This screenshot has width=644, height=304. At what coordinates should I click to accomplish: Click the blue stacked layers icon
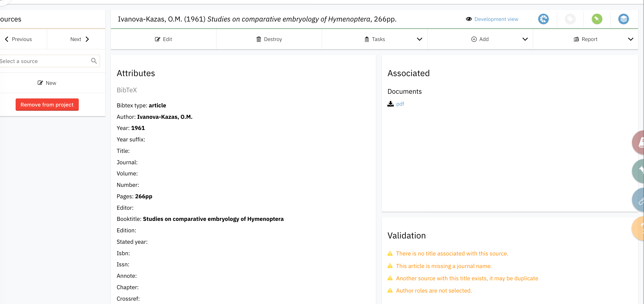coord(623,19)
